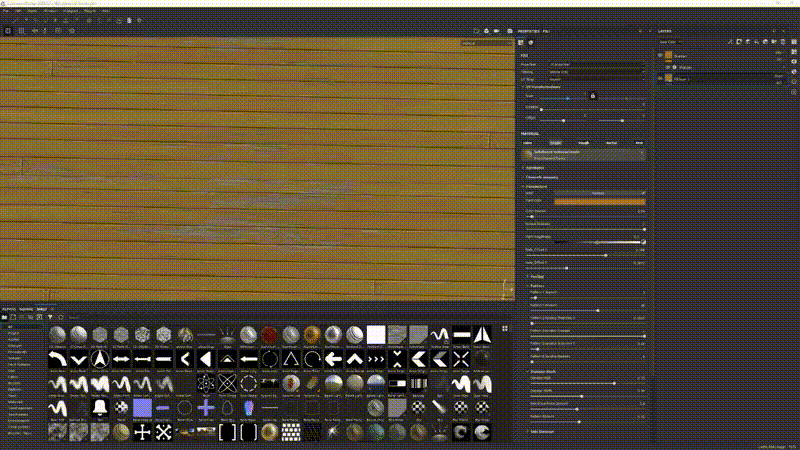Collapse the UV transformations section

click(x=542, y=87)
